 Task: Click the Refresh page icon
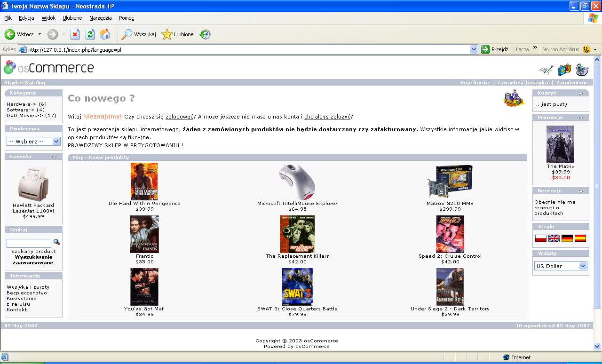tap(90, 34)
